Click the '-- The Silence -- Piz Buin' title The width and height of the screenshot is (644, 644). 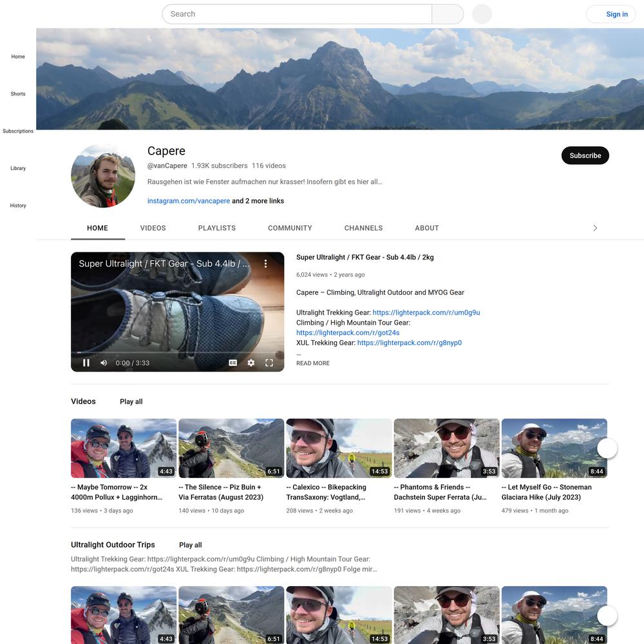point(221,492)
